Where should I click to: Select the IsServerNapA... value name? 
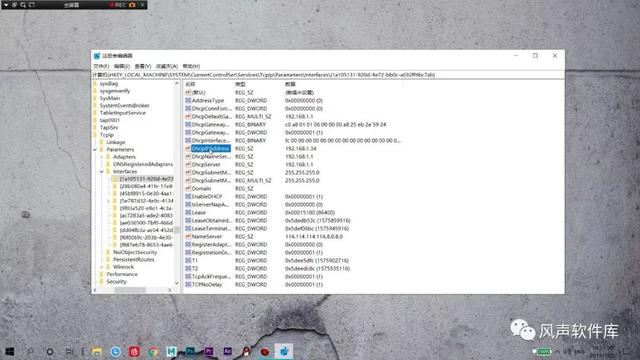(x=211, y=204)
